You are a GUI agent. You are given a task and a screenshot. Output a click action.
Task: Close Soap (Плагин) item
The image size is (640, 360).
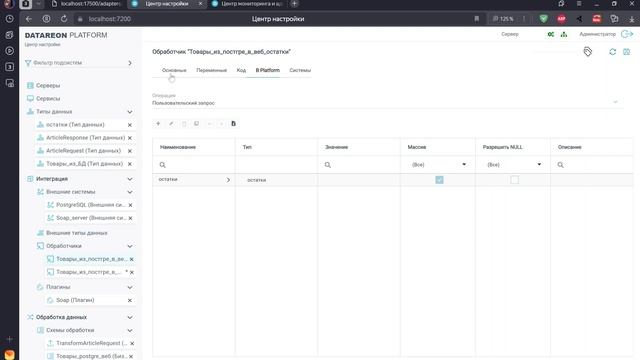coord(130,300)
